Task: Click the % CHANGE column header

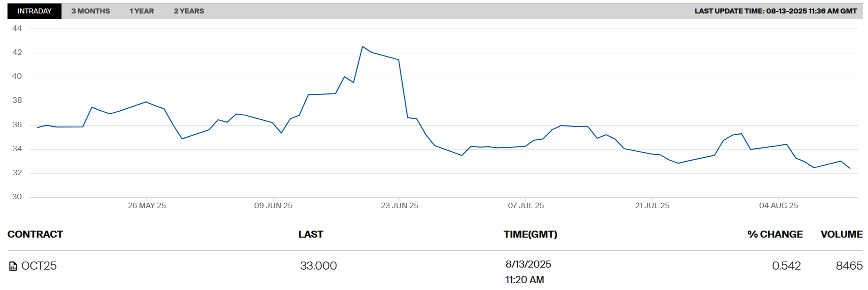Action: pos(774,234)
